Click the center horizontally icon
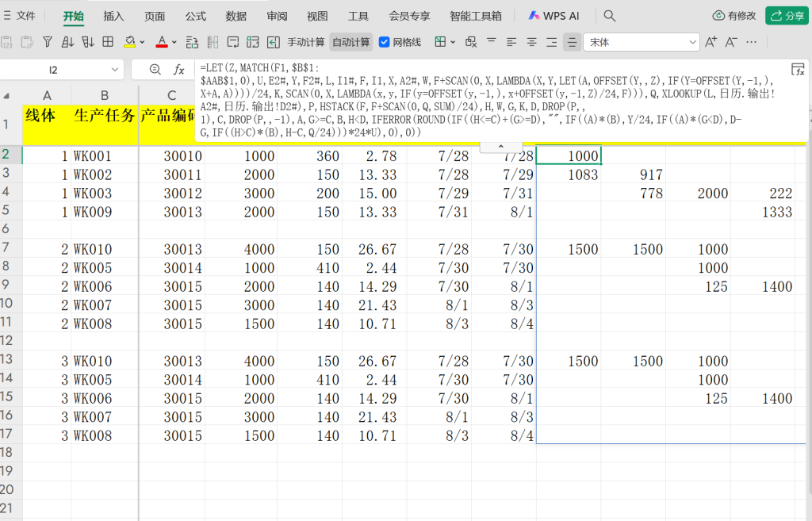Image resolution: width=812 pixels, height=521 pixels. [532, 42]
